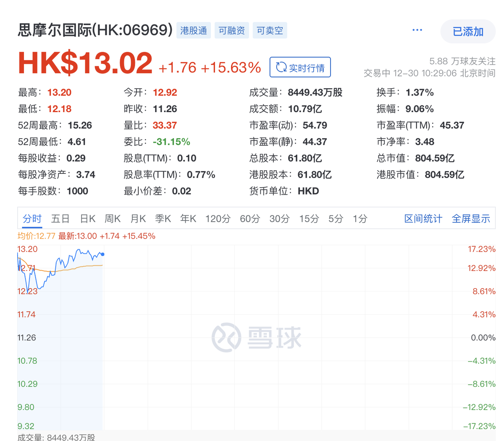
Task: Switch to the 年K chart tab
Action: coord(188,219)
